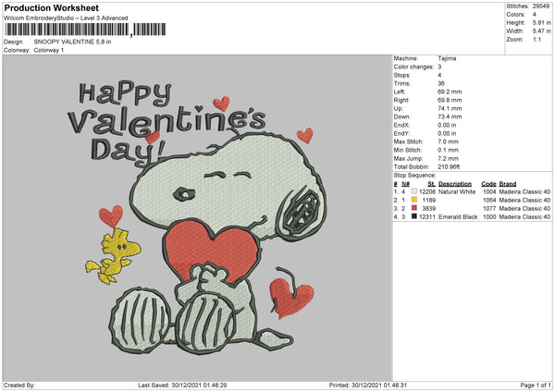Click the 'Code' column header

pyautogui.click(x=488, y=184)
